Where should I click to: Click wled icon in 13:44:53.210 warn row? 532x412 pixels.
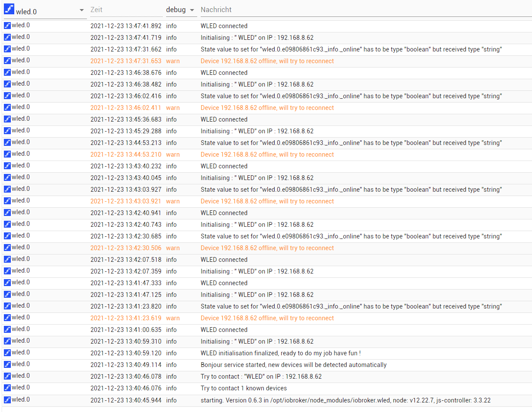point(7,154)
